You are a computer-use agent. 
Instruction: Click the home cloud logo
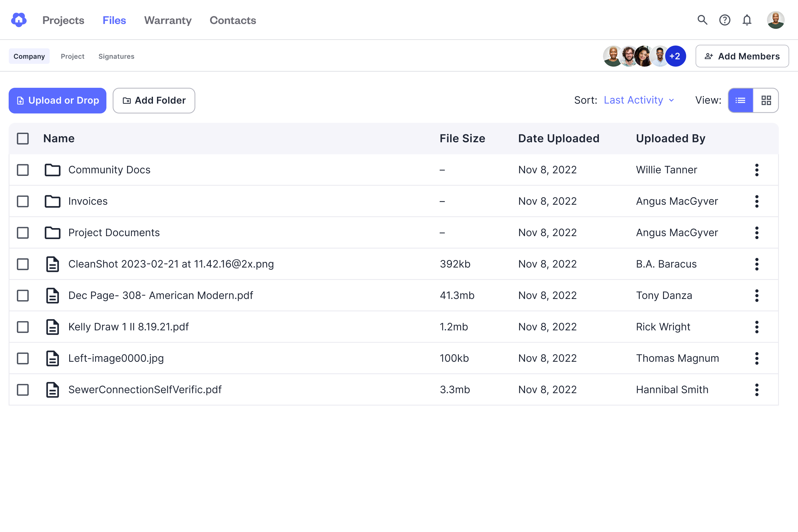tap(19, 20)
